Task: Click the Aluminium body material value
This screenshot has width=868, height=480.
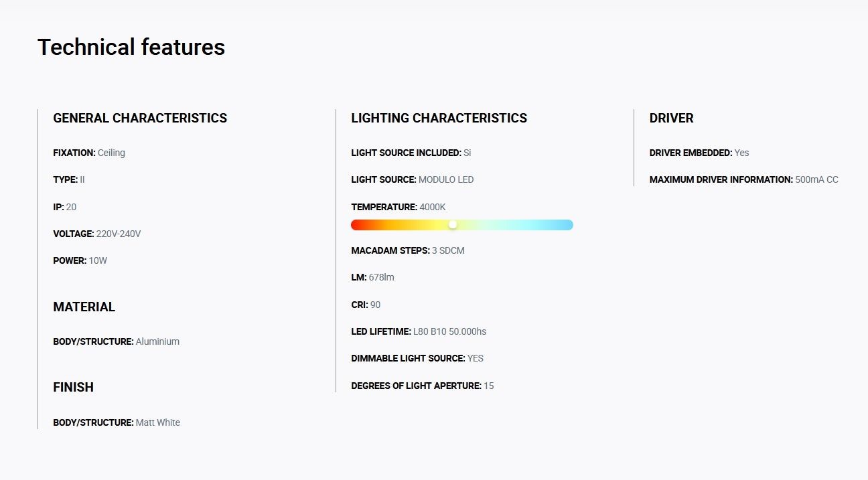Action: (x=157, y=341)
